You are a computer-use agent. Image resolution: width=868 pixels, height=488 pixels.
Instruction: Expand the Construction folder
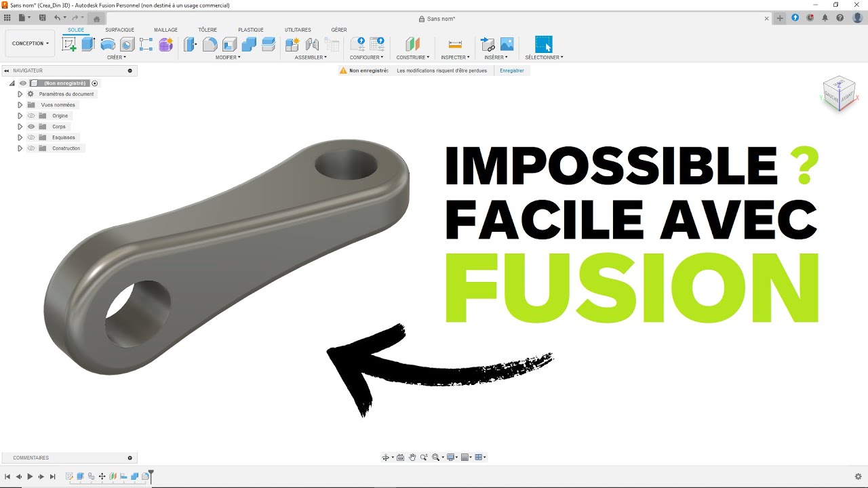coord(20,148)
